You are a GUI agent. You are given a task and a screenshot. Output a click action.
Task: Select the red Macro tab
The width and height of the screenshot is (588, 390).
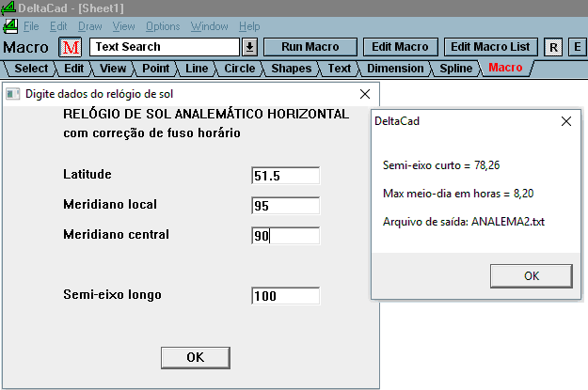(505, 68)
